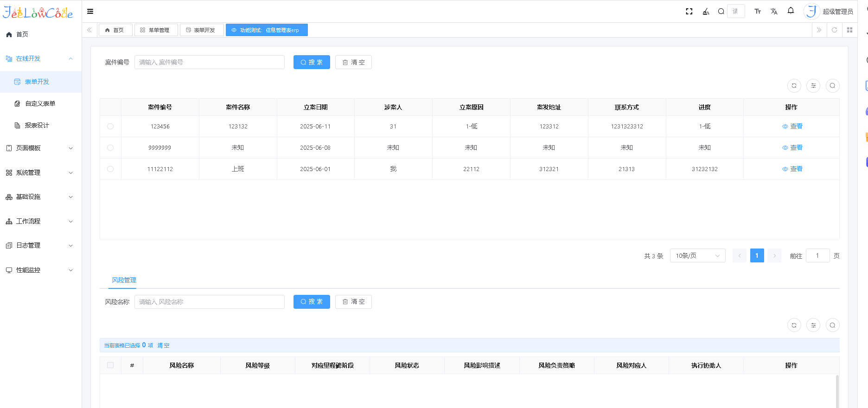Image resolution: width=868 pixels, height=408 pixels.
Task: Click the 2025-06-11 date cell
Action: pyautogui.click(x=315, y=126)
